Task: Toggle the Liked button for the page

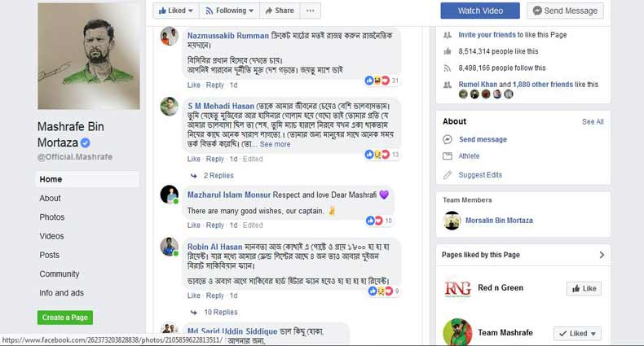Action: [175, 11]
